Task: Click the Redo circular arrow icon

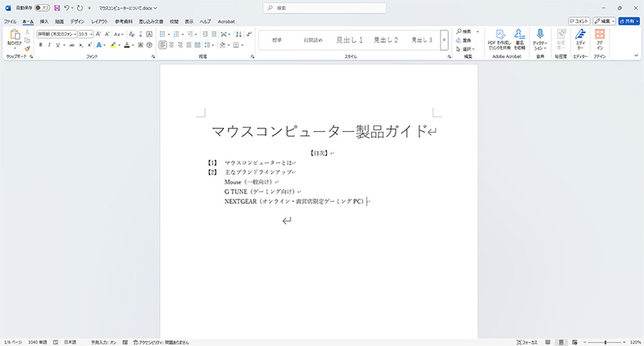Action: coord(80,8)
